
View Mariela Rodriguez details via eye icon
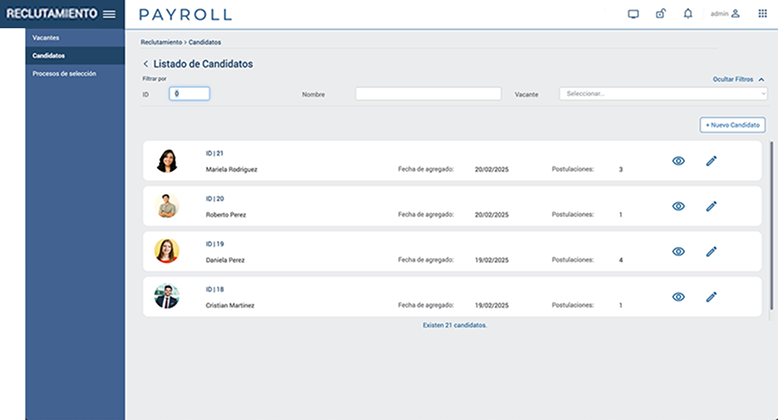click(x=678, y=160)
